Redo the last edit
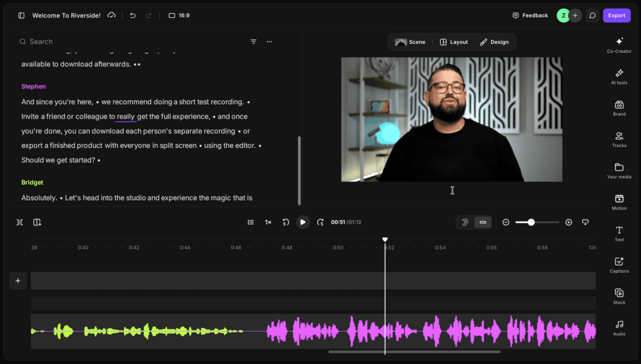The width and height of the screenshot is (641, 364). pos(149,15)
